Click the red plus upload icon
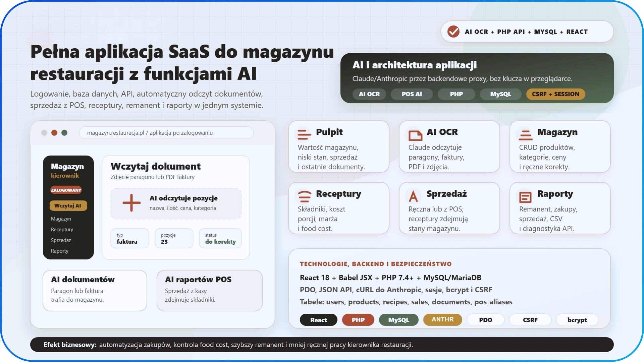The width and height of the screenshot is (644, 362). pos(131,203)
